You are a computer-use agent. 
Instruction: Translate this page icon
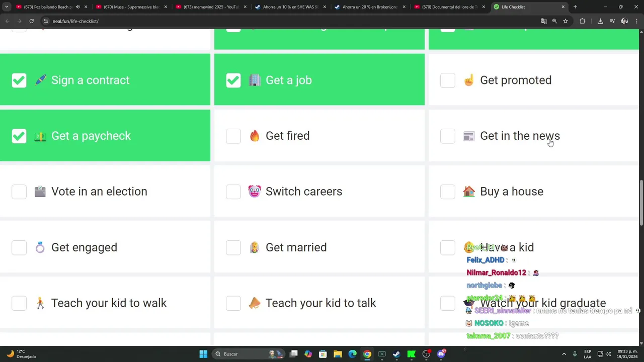[x=543, y=21]
